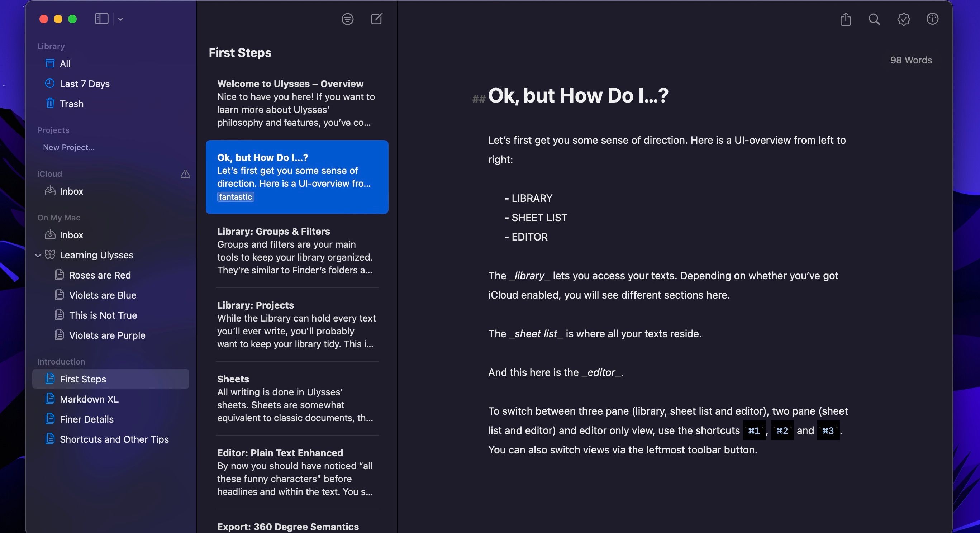The height and width of the screenshot is (533, 980).
Task: Collapse the Learning Ulysses group
Action: coord(38,255)
